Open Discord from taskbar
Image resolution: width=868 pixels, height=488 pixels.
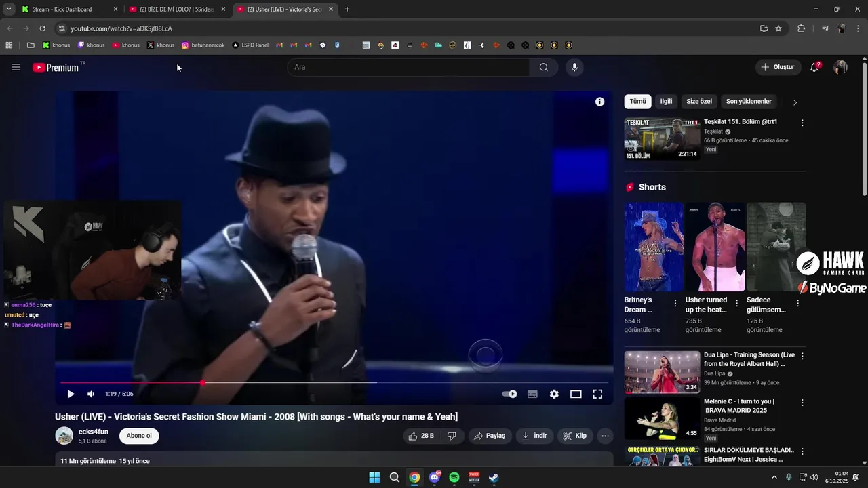point(435,477)
